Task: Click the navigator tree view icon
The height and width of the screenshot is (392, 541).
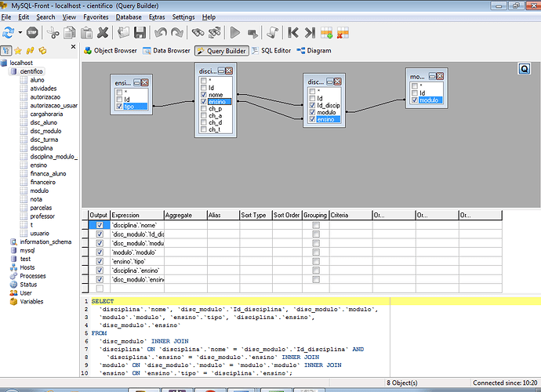Action: click(5, 51)
